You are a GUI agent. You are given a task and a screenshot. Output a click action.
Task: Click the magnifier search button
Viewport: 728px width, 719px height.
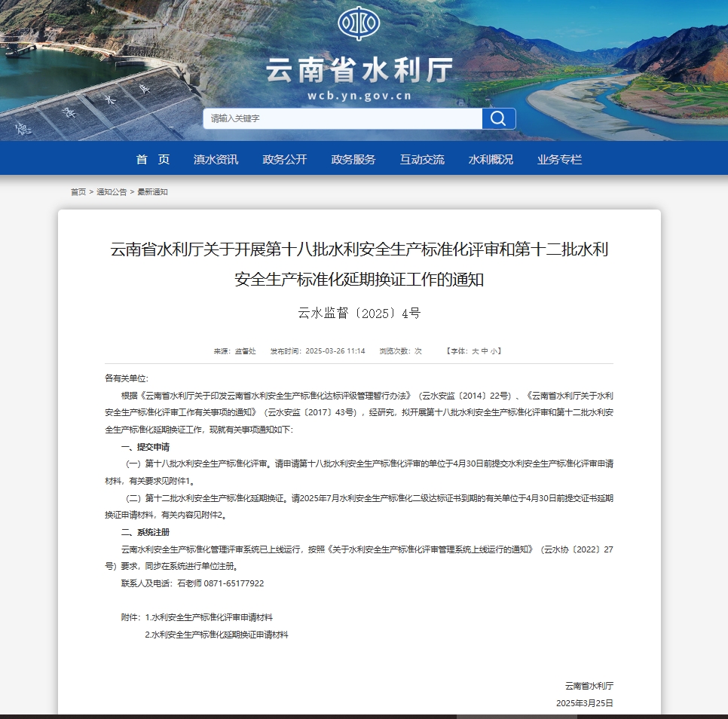coord(499,118)
